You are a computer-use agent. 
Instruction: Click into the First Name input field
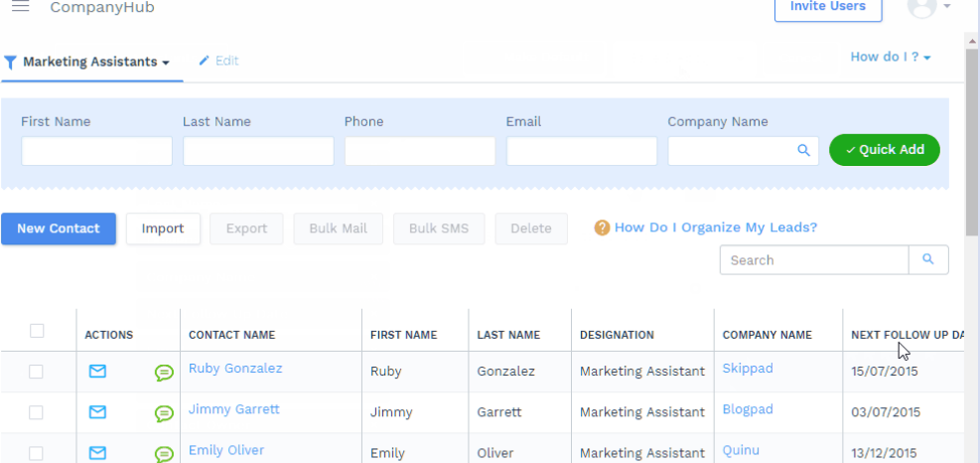pyautogui.click(x=96, y=151)
